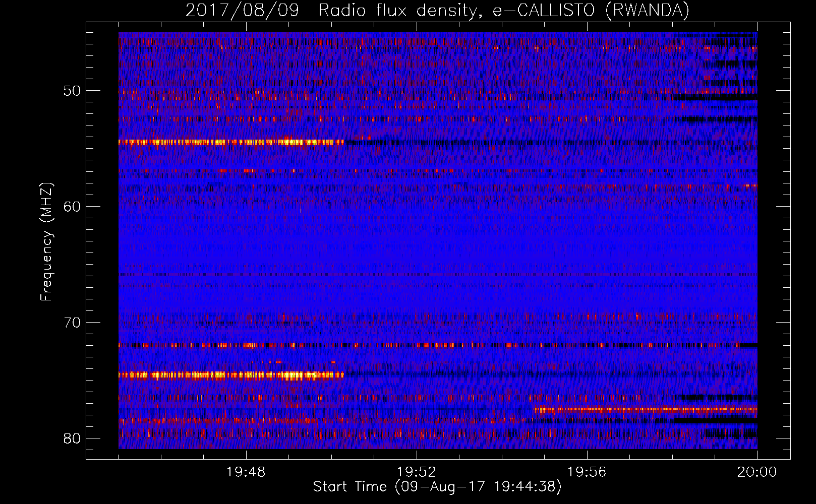This screenshot has height=504, width=816.
Task: Click the 'Frequency (MHZ)' axis title
Action: [46, 242]
